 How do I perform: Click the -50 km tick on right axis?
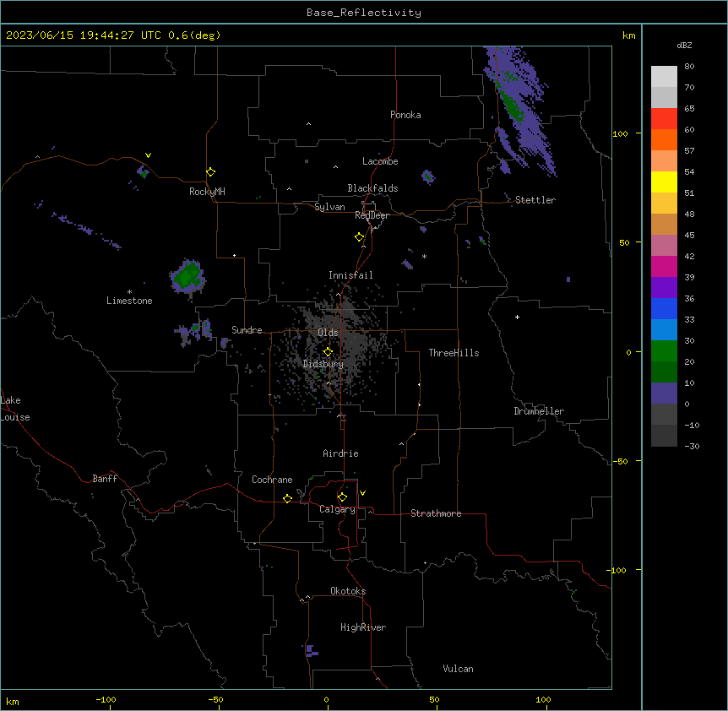click(620, 461)
